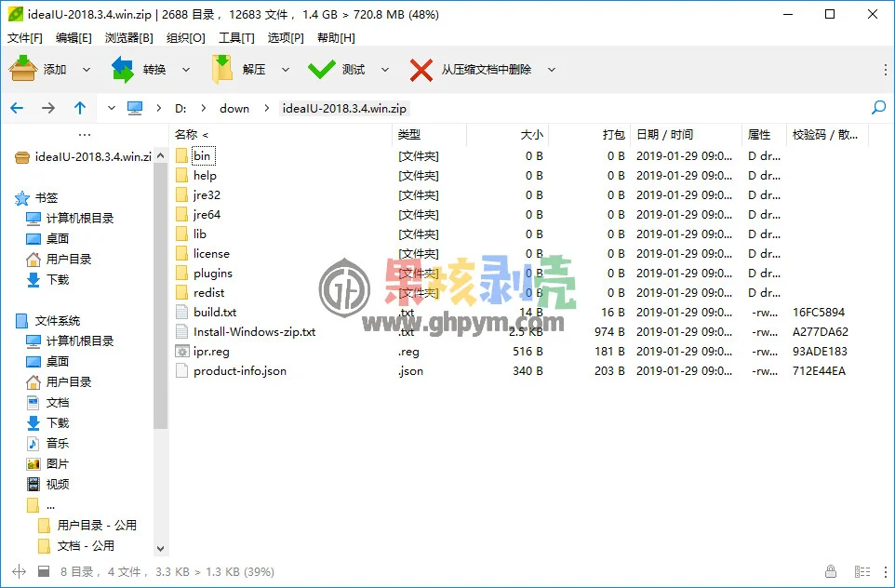Click the idealU-2018.3.4.win.zip breadcrumb segment

[x=344, y=109]
